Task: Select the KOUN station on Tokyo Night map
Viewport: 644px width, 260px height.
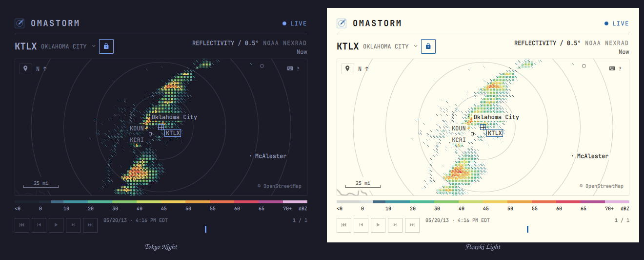Action: tap(137, 129)
